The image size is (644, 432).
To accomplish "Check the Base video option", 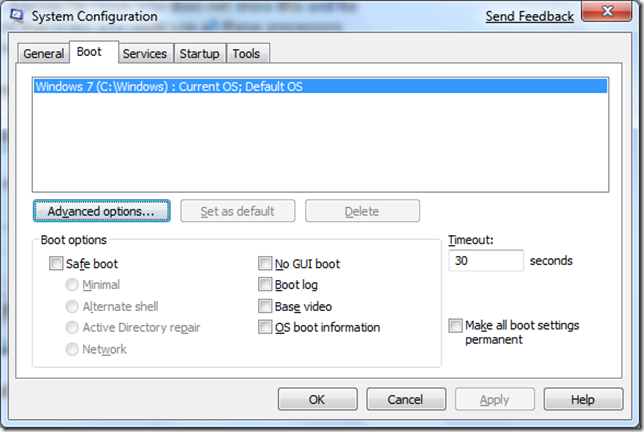I will [x=265, y=307].
